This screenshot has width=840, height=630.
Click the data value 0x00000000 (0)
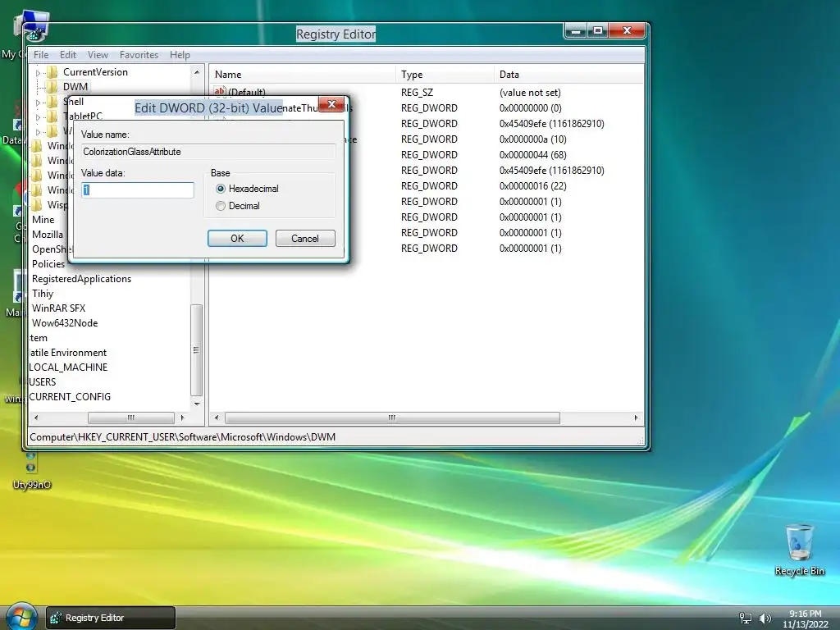click(x=531, y=108)
